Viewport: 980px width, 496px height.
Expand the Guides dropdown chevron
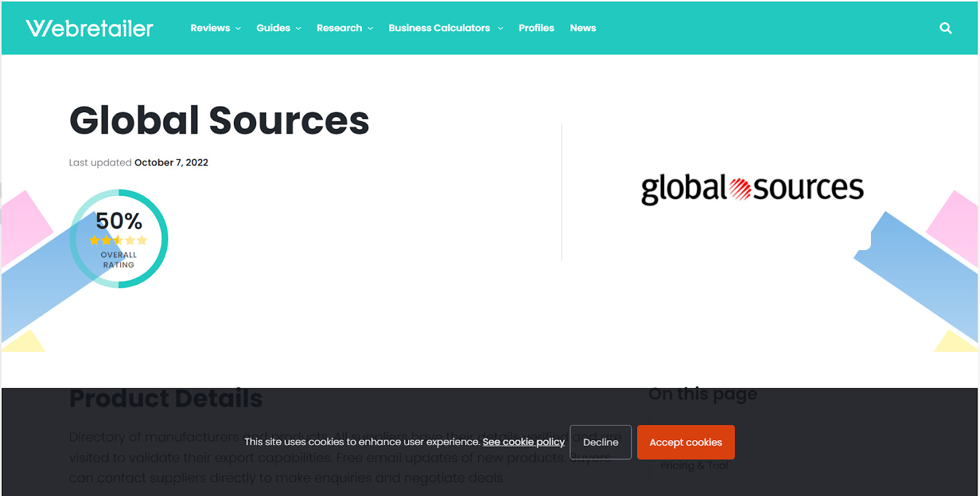298,29
